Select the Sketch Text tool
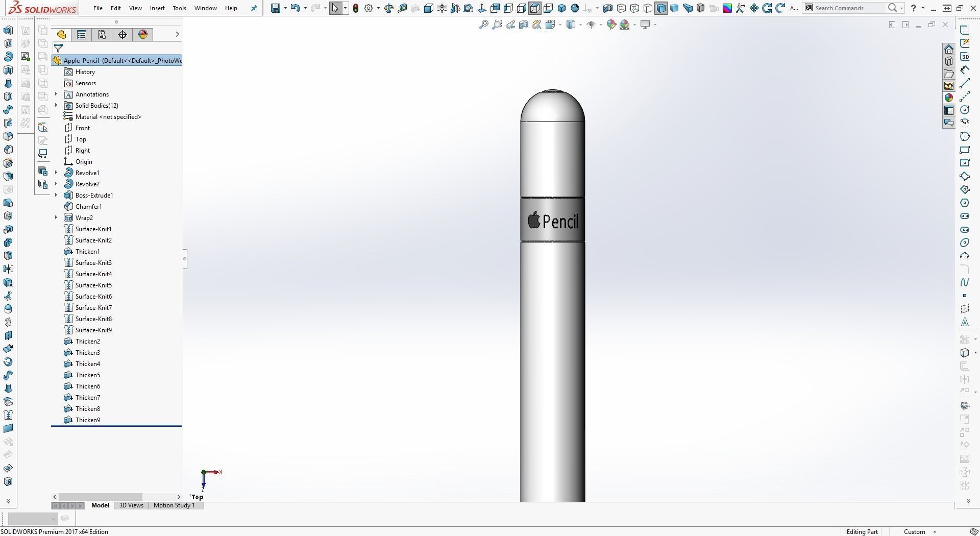This screenshot has height=536, width=980. (x=965, y=322)
